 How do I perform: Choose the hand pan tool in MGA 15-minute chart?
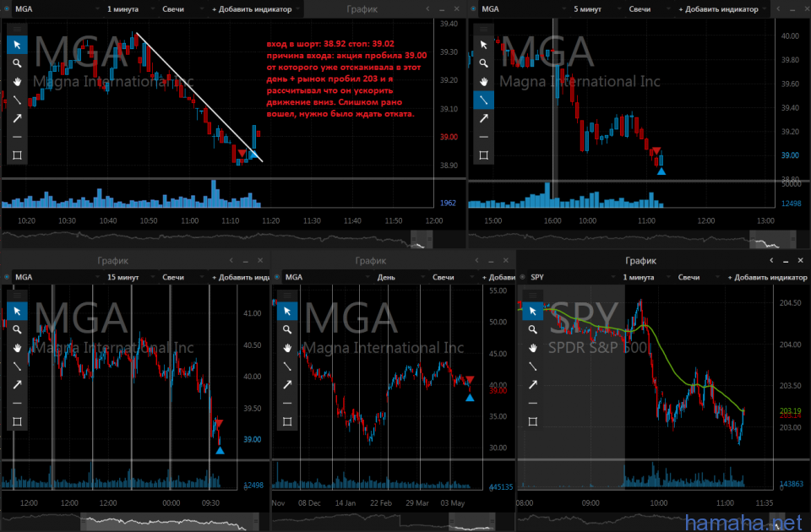point(17,348)
